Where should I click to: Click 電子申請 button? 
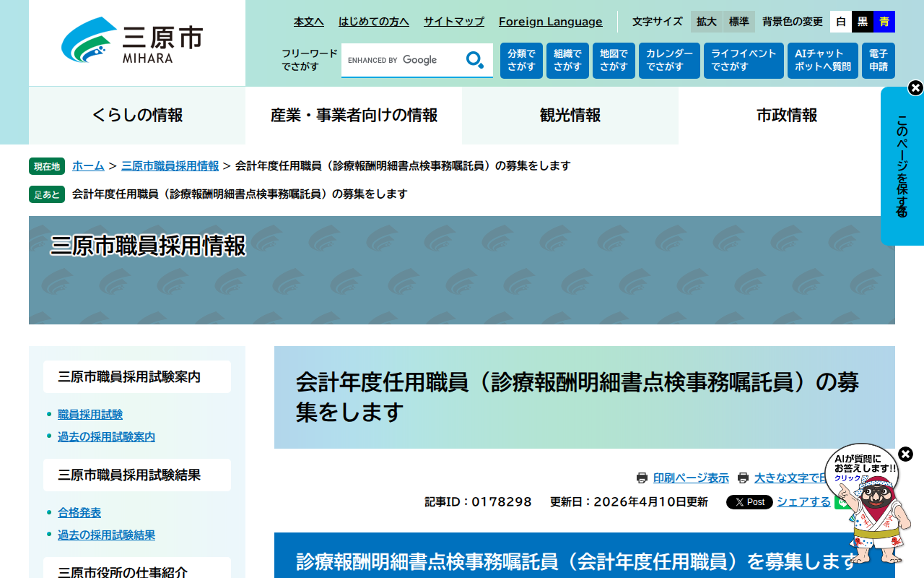point(879,61)
